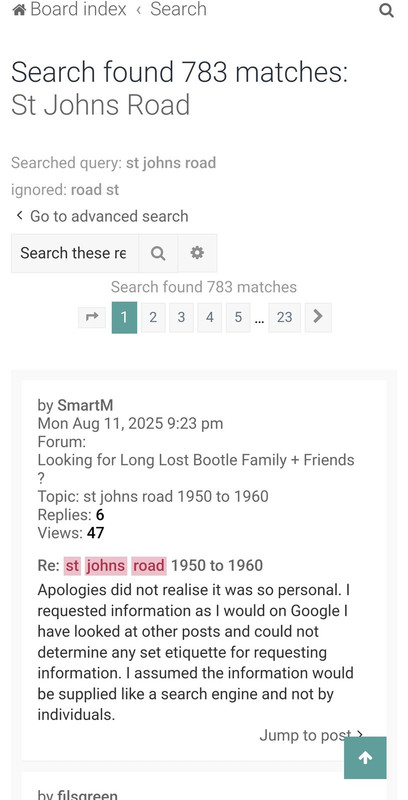Screen dimensions: 408x800
Task: Focus the Search these results field
Action: click(74, 253)
